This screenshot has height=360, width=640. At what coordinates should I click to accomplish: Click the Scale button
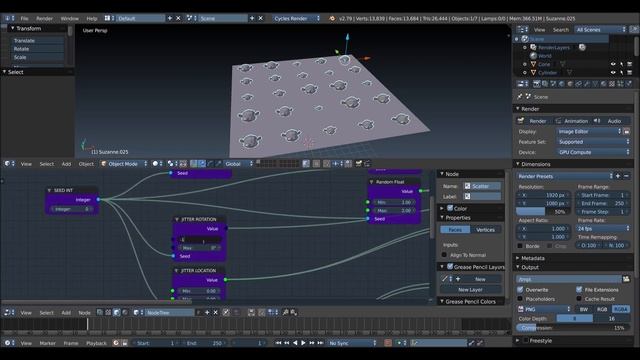point(37,57)
